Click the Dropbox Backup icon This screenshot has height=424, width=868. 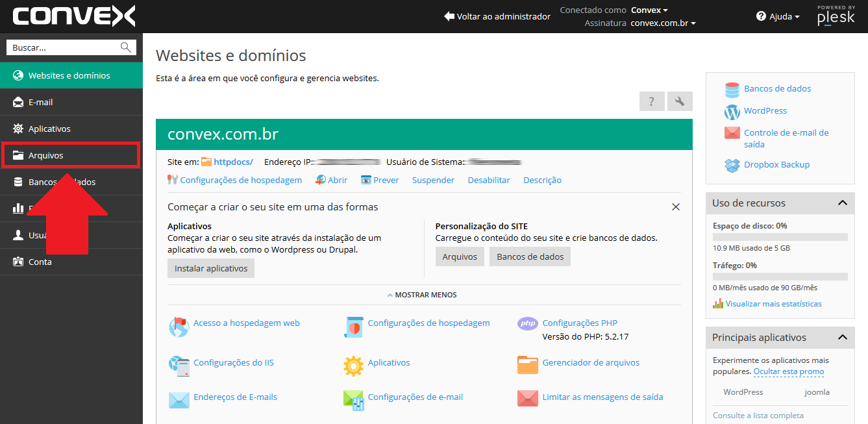[732, 165]
